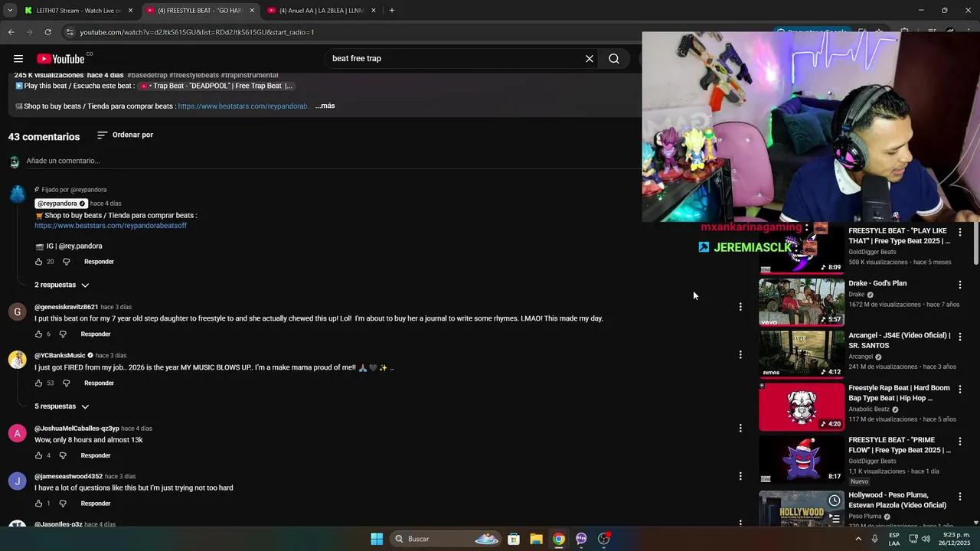The height and width of the screenshot is (551, 980).
Task: Reply to @JoshuaMelCaballes comment
Action: [96, 456]
